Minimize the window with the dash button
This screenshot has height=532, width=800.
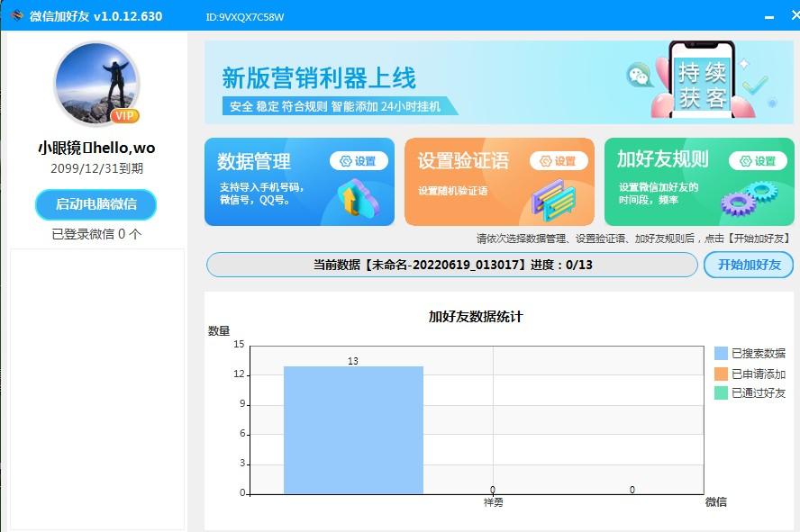[769, 17]
